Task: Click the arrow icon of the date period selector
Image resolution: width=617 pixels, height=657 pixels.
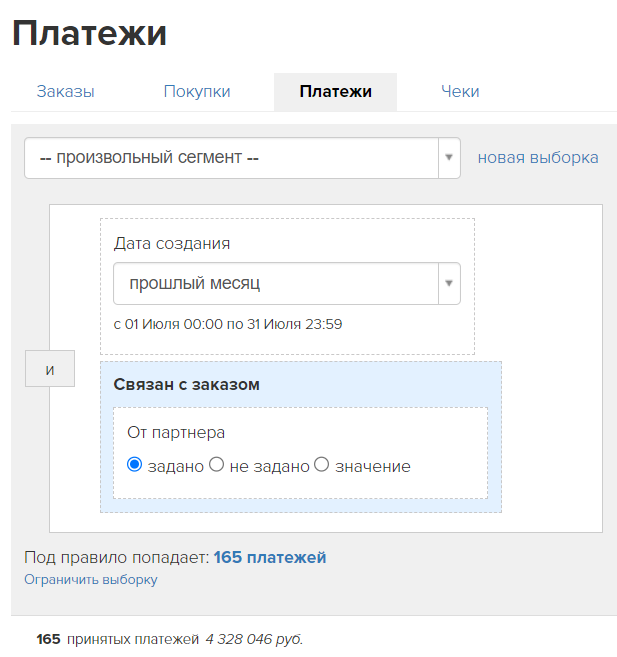Action: click(x=449, y=284)
